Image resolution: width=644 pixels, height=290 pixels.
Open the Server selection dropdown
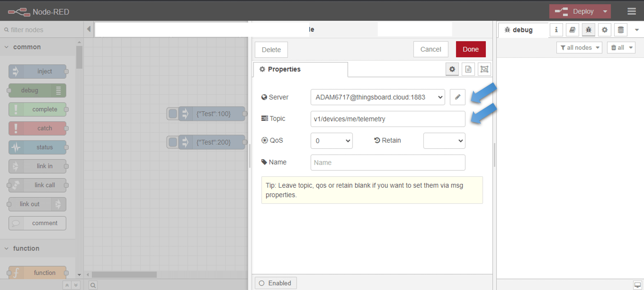[x=377, y=97]
